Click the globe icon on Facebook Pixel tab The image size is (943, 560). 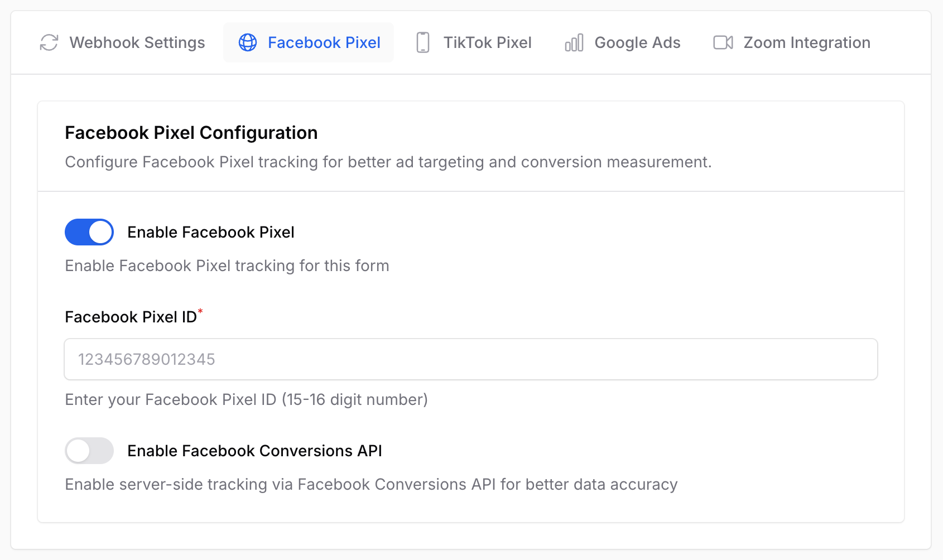248,42
